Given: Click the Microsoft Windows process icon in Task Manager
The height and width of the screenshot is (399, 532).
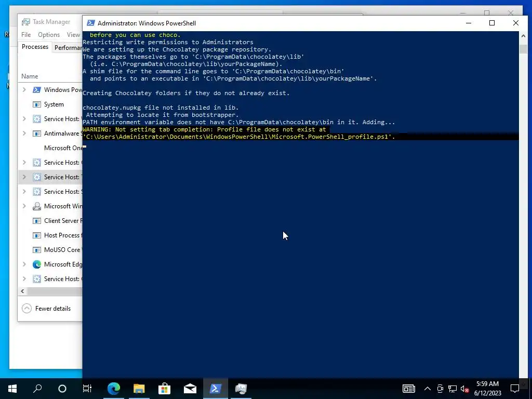Looking at the screenshot, I should click(37, 206).
